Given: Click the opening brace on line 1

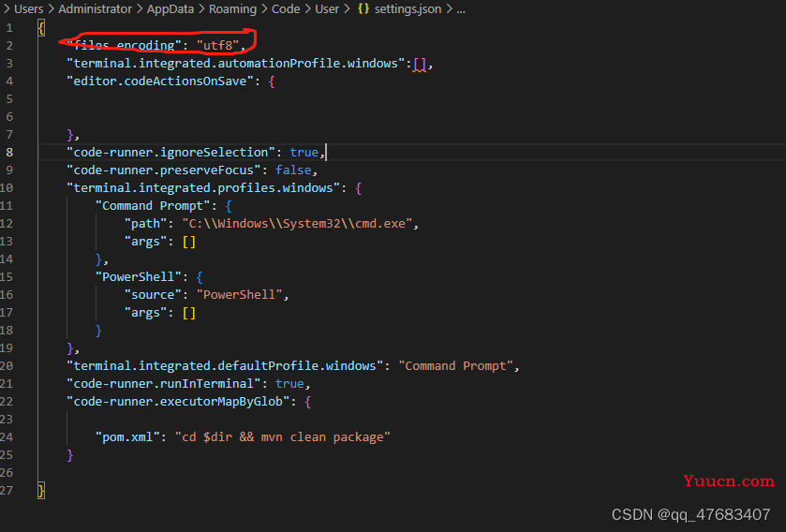Looking at the screenshot, I should click(41, 28).
